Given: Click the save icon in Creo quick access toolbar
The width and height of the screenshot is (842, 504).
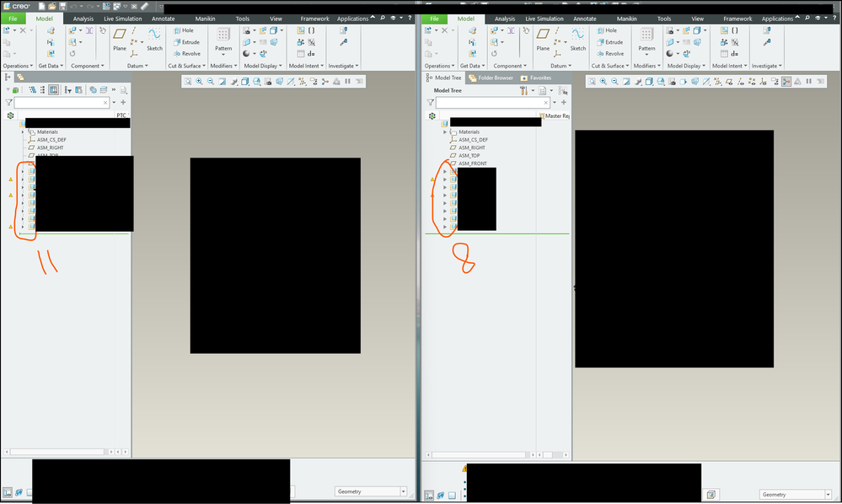Looking at the screenshot, I should [63, 7].
